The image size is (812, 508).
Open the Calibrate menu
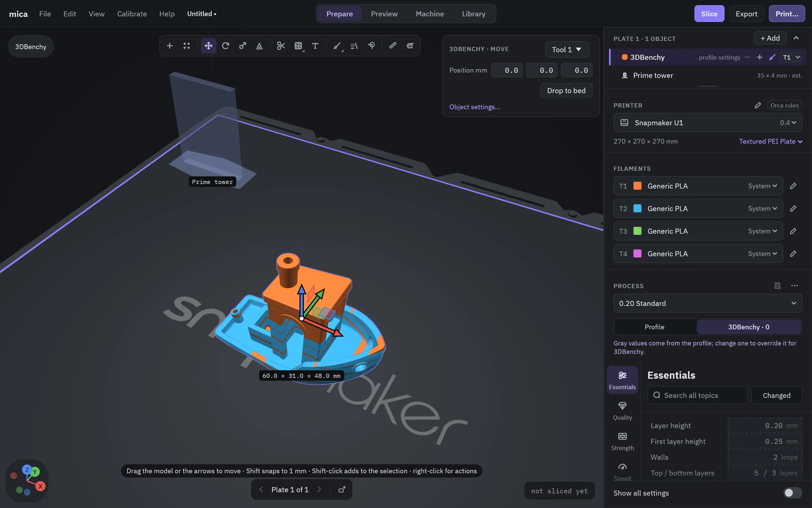132,14
